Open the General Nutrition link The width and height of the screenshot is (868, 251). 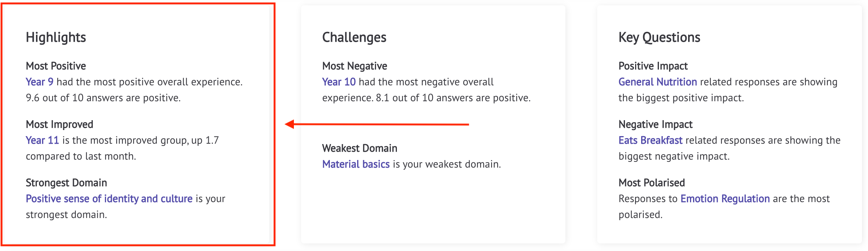pyautogui.click(x=658, y=82)
